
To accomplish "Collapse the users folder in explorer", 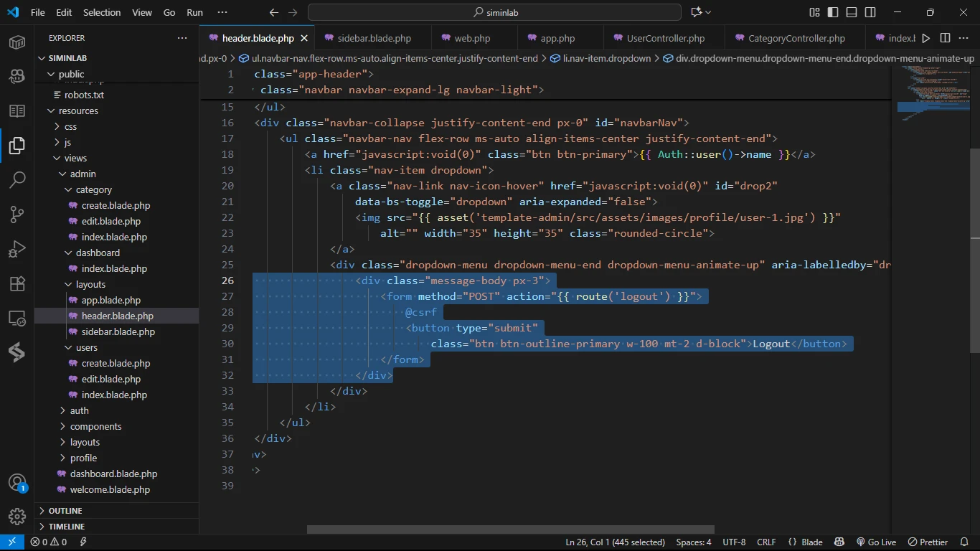I will pos(86,347).
